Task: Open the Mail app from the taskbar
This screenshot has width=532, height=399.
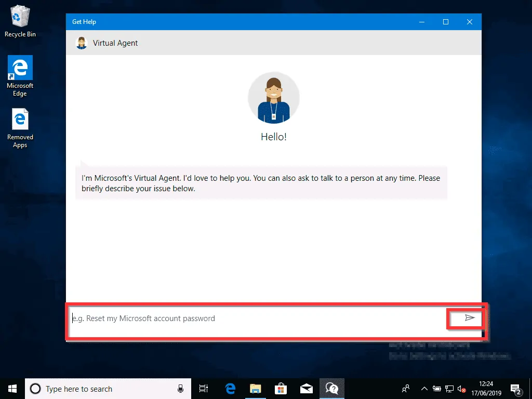Action: pos(306,388)
